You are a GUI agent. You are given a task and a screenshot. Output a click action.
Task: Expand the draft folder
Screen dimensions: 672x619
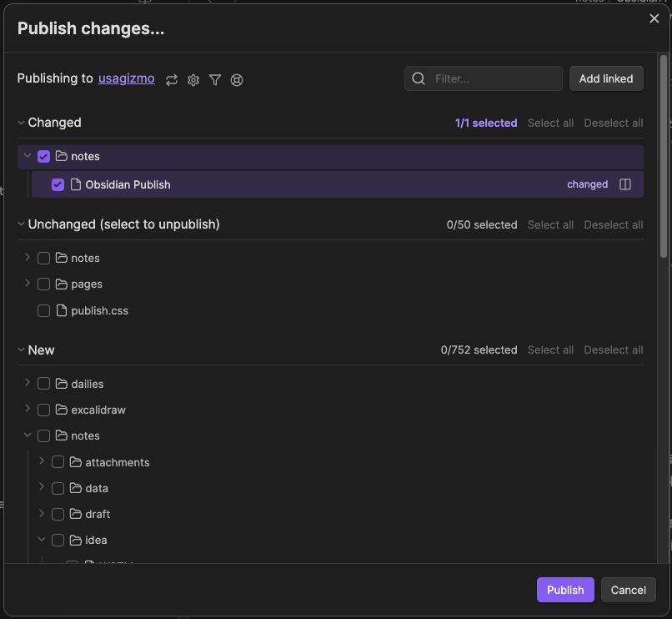(42, 513)
